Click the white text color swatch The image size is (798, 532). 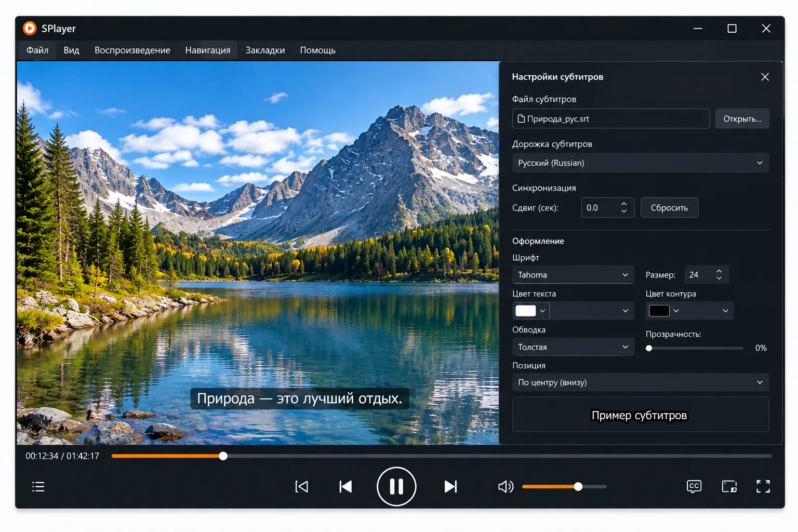pyautogui.click(x=525, y=311)
